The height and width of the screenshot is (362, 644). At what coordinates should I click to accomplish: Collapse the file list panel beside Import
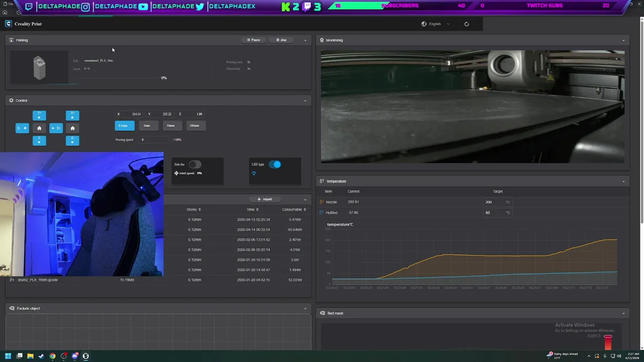pos(305,200)
